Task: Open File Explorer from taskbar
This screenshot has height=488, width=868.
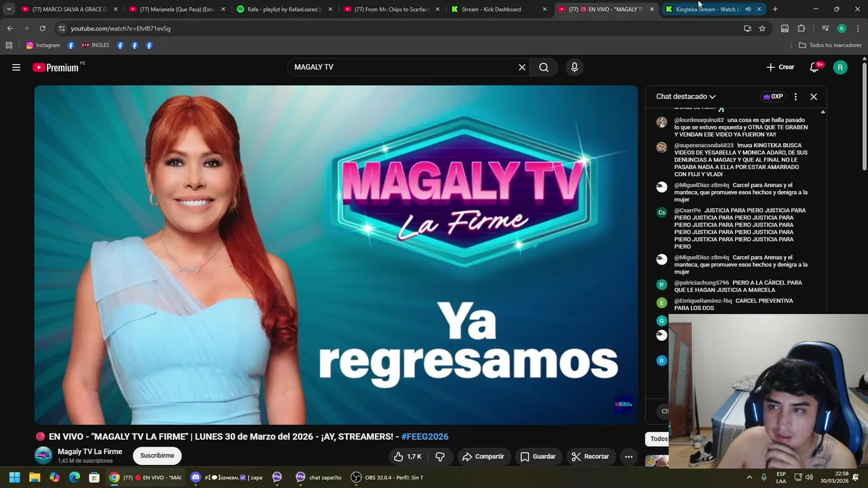Action: click(x=35, y=477)
